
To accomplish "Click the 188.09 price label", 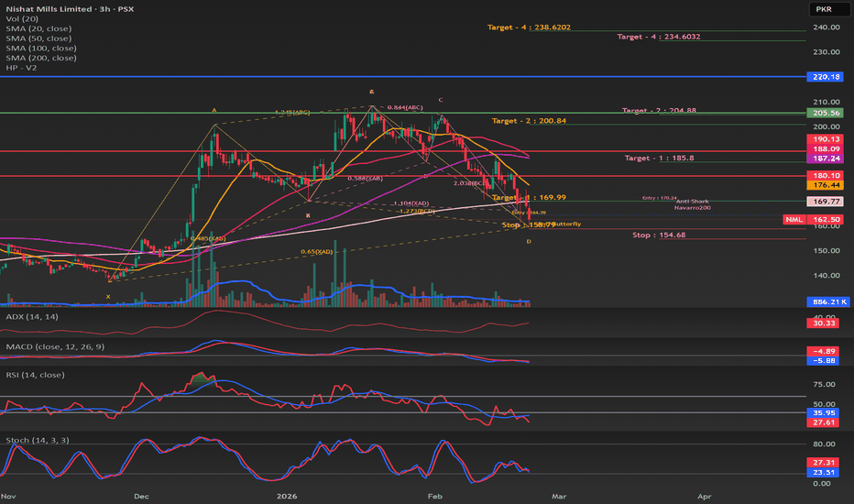I will (x=825, y=148).
